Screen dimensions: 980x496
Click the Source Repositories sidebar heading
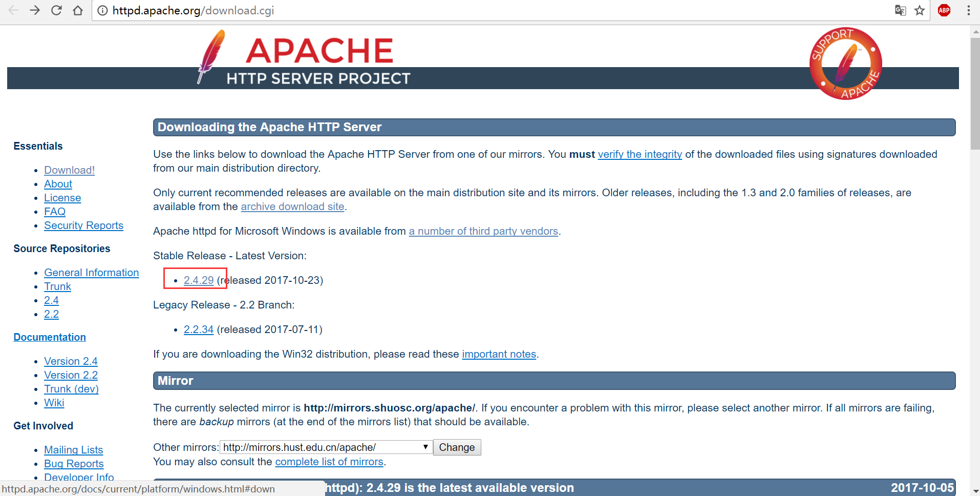tap(61, 249)
